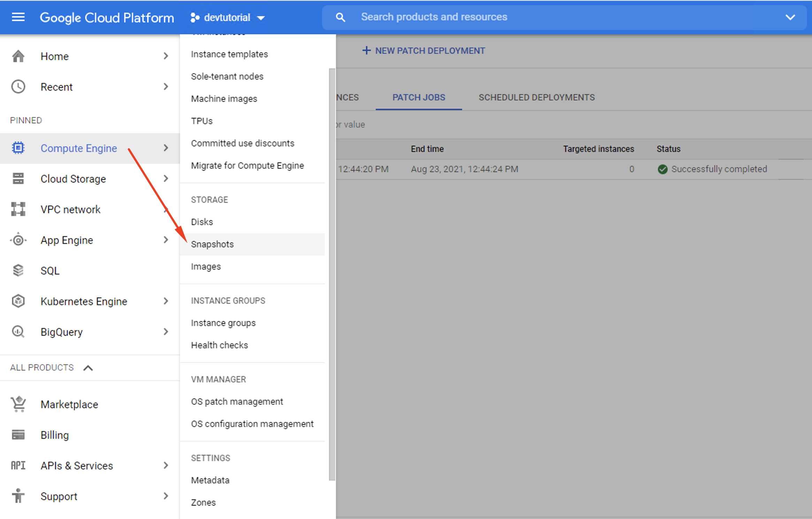Expand the Recent submenu arrow
The width and height of the screenshot is (812, 519).
tap(166, 87)
